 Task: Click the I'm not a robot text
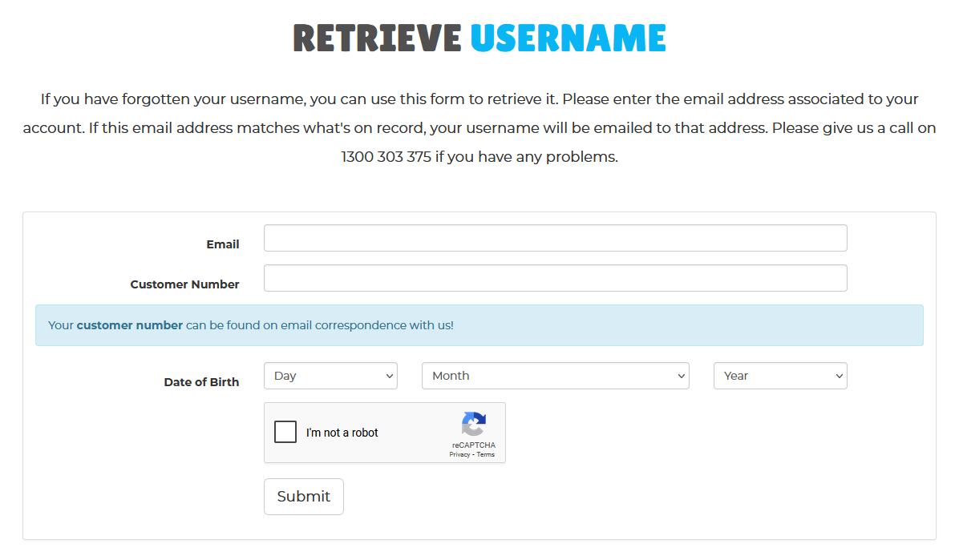pos(342,433)
